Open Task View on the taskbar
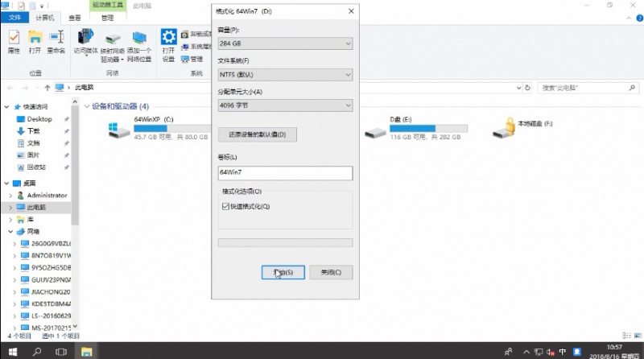Screen dimensions: 644x359 (61, 352)
